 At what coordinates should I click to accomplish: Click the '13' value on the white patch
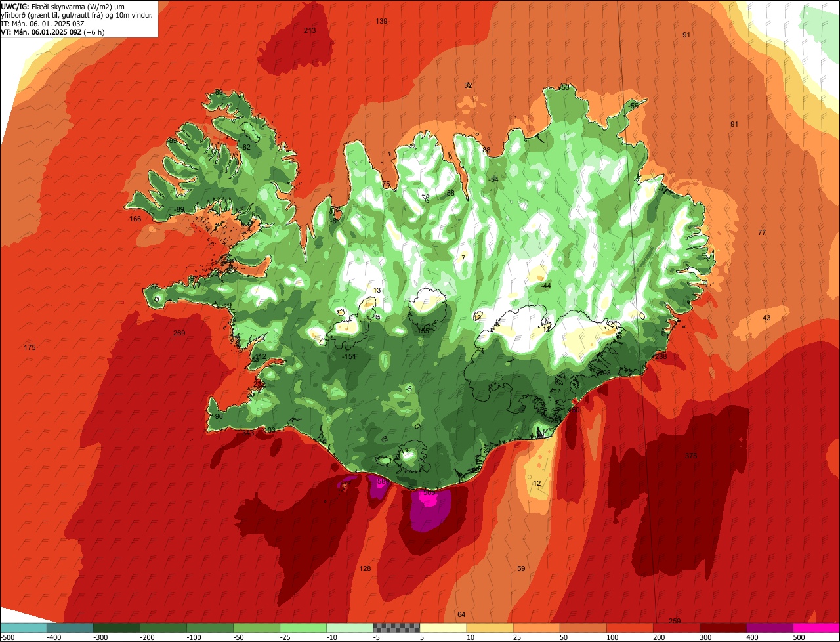pos(377,290)
